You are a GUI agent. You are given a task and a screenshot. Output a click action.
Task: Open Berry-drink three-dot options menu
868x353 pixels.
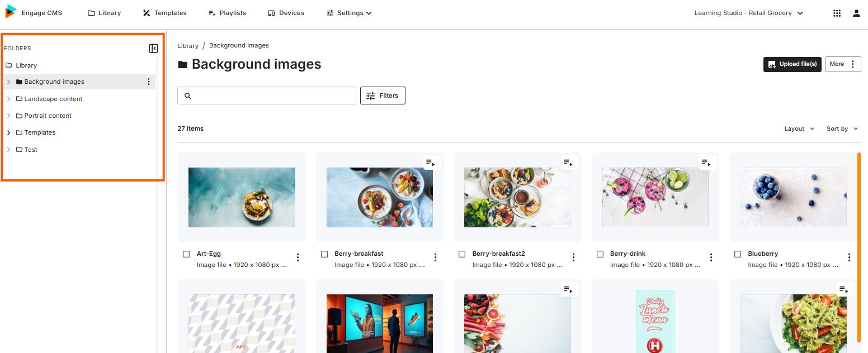(x=711, y=257)
